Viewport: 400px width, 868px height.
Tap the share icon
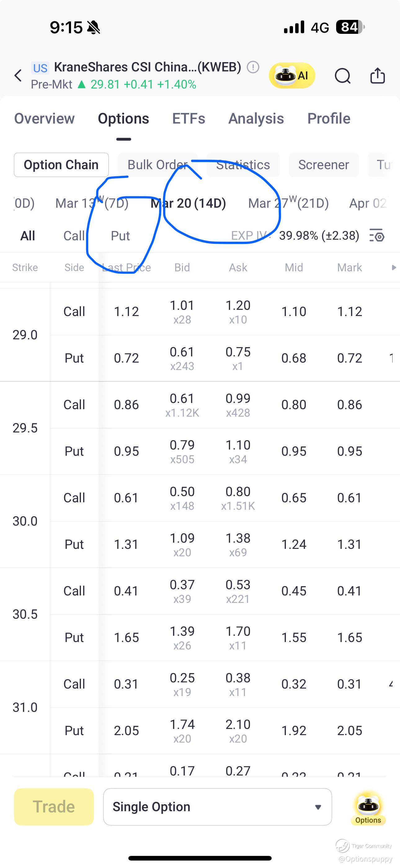pos(377,75)
